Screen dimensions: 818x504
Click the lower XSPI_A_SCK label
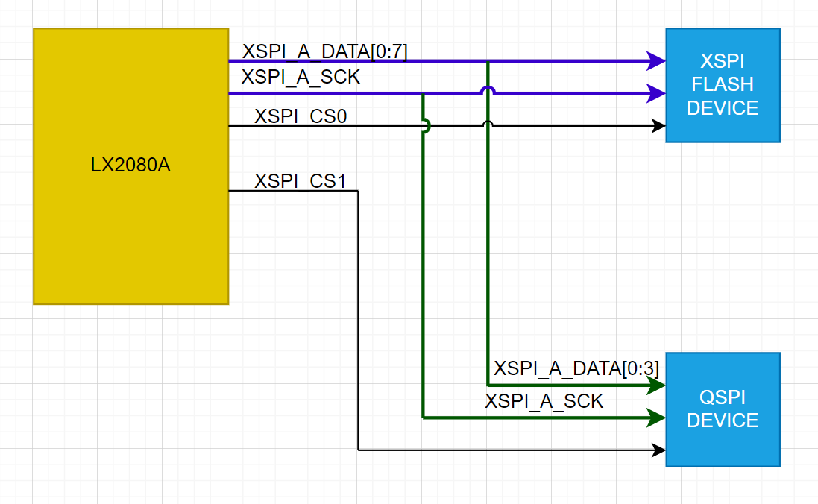tap(544, 401)
